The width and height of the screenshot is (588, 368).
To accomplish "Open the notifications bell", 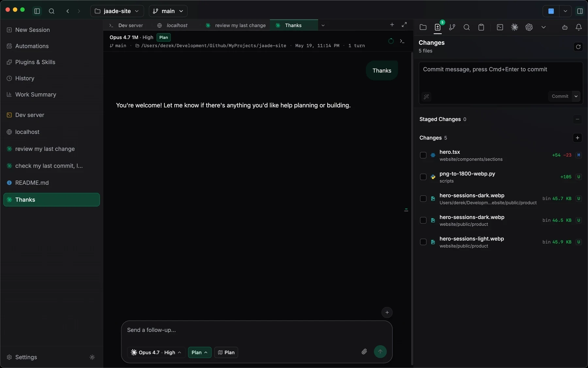I will coord(579,27).
